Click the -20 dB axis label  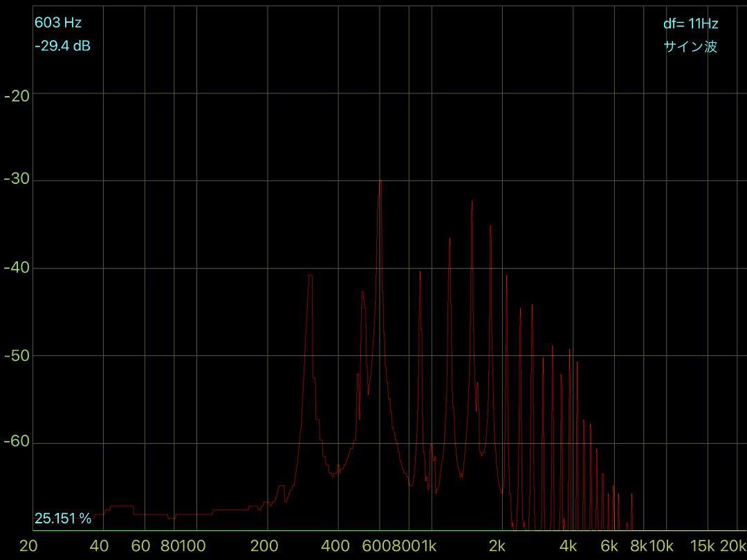coord(17,96)
